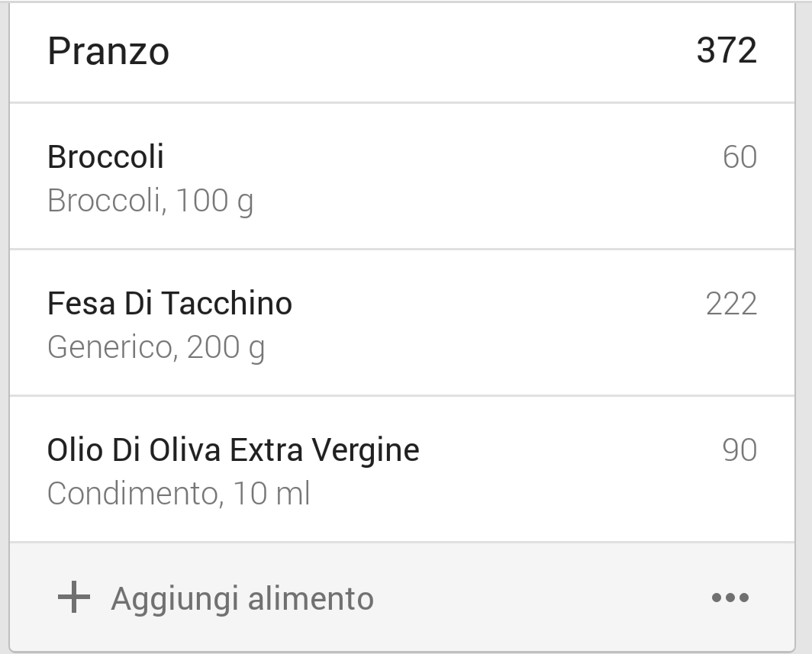Click the Pranzo title text
This screenshot has width=812, height=654.
(108, 51)
